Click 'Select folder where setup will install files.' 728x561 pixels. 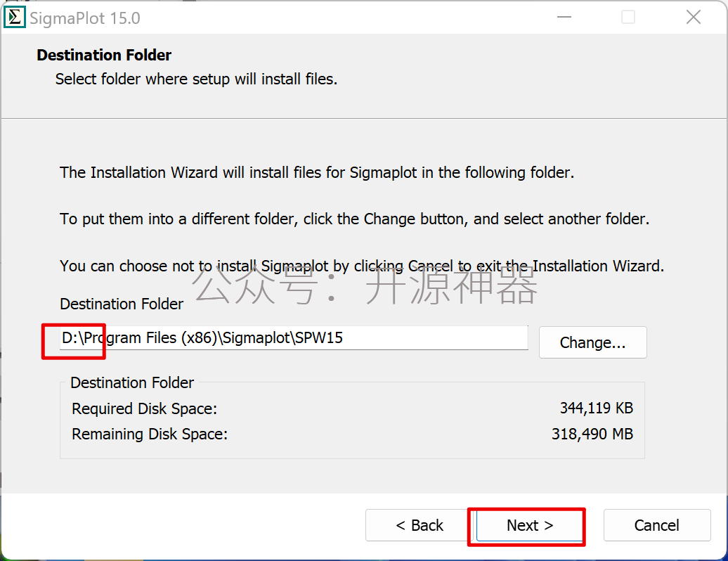pyautogui.click(x=196, y=79)
